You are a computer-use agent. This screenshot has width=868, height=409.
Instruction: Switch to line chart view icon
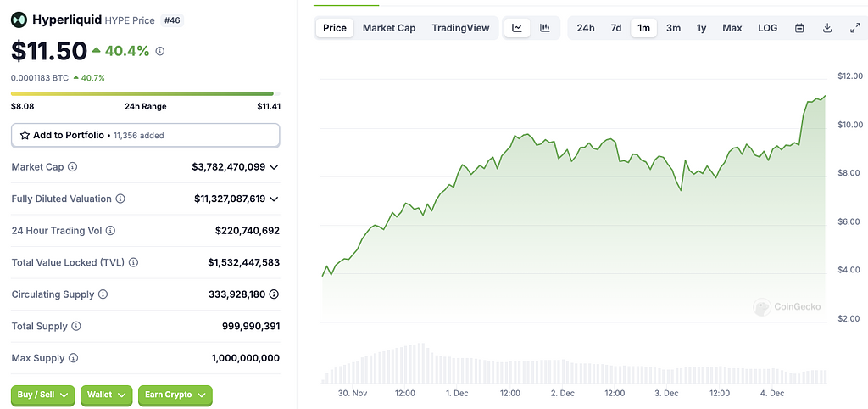(516, 28)
